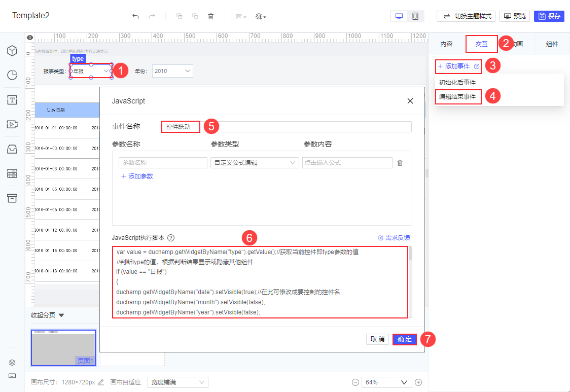Adjust the canvas zoom level dropdown at 64%
Viewport: 570px width, 392px height.
coord(386,381)
